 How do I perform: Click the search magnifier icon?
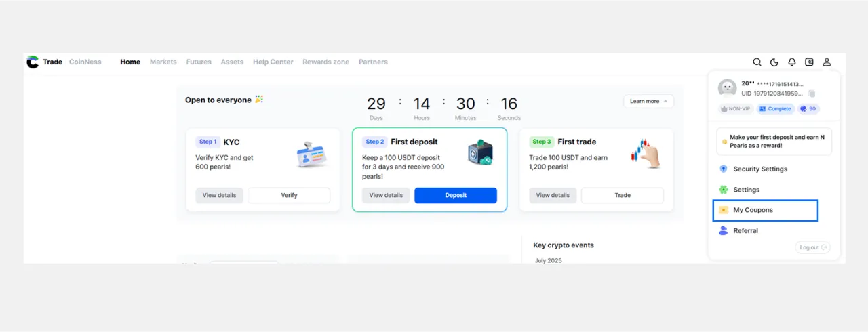point(757,62)
